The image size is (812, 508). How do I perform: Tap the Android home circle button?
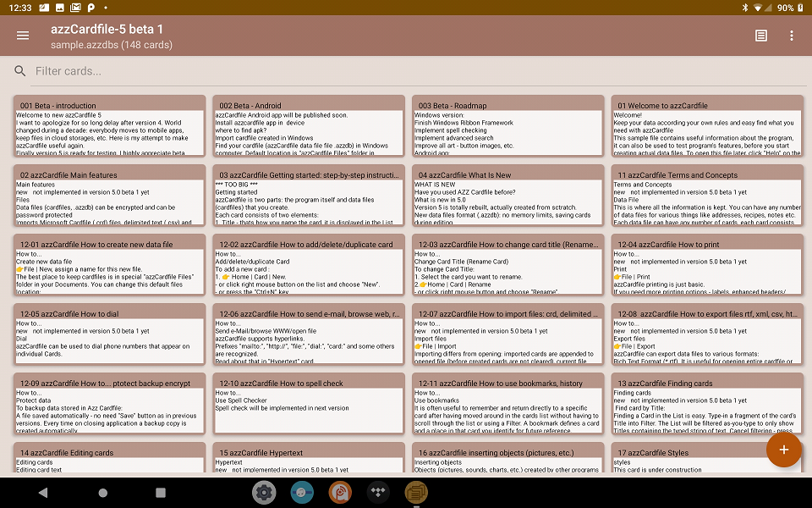[102, 493]
